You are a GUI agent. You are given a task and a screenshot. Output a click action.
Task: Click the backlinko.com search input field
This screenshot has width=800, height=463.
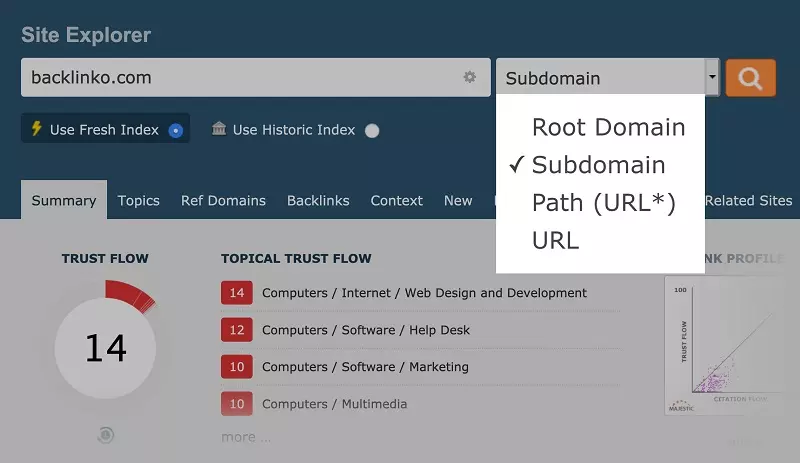pyautogui.click(x=240, y=77)
